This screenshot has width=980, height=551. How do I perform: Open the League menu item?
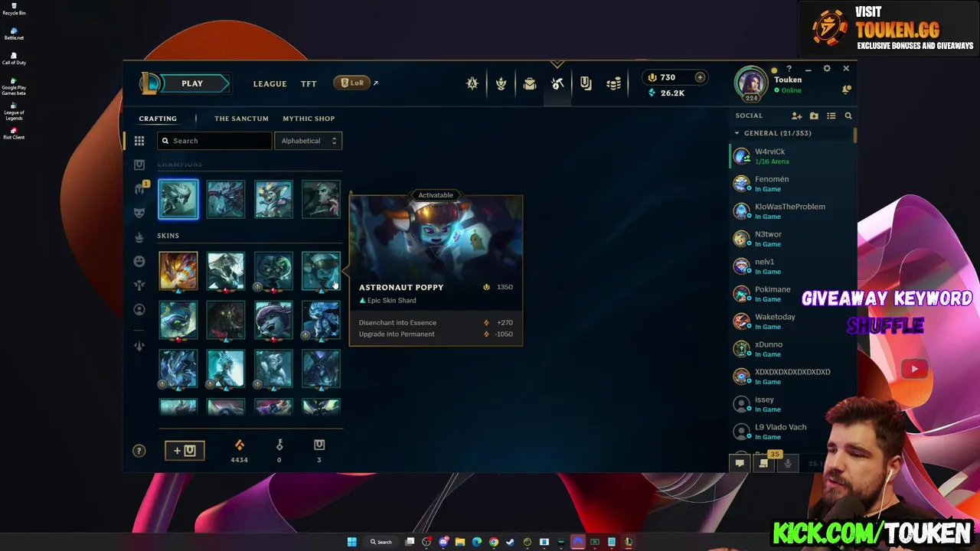269,83
